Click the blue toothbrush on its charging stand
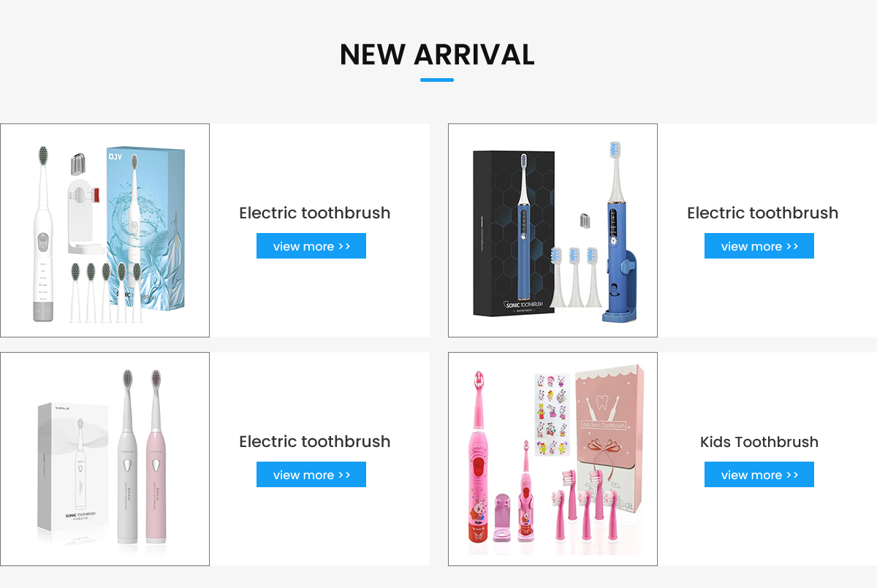 tap(616, 234)
